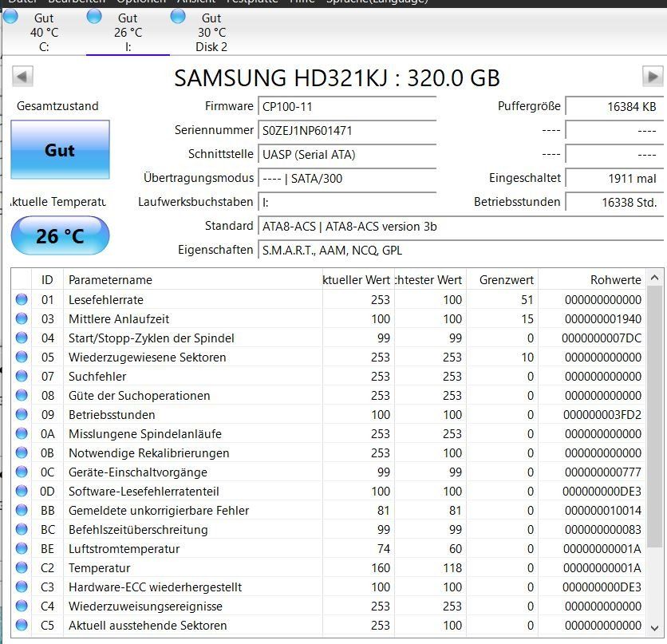Open health status details via Gut button
667x644 pixels.
tap(60, 150)
